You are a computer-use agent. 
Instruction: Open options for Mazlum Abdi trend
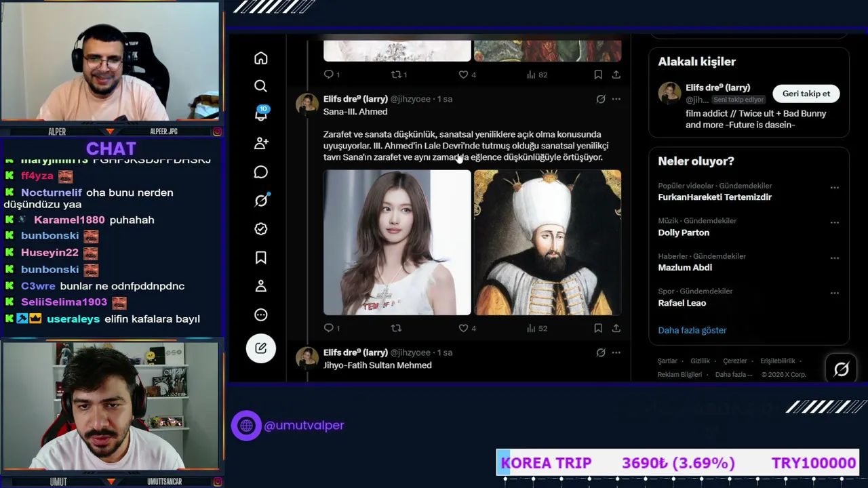point(834,258)
